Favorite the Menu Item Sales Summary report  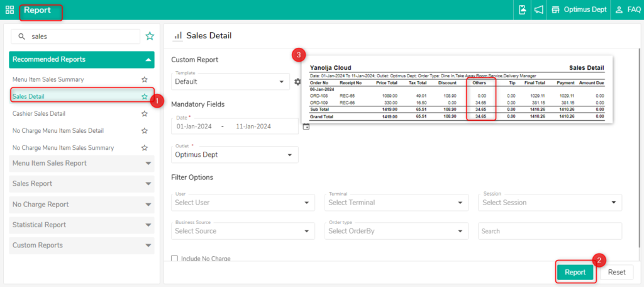coord(144,79)
